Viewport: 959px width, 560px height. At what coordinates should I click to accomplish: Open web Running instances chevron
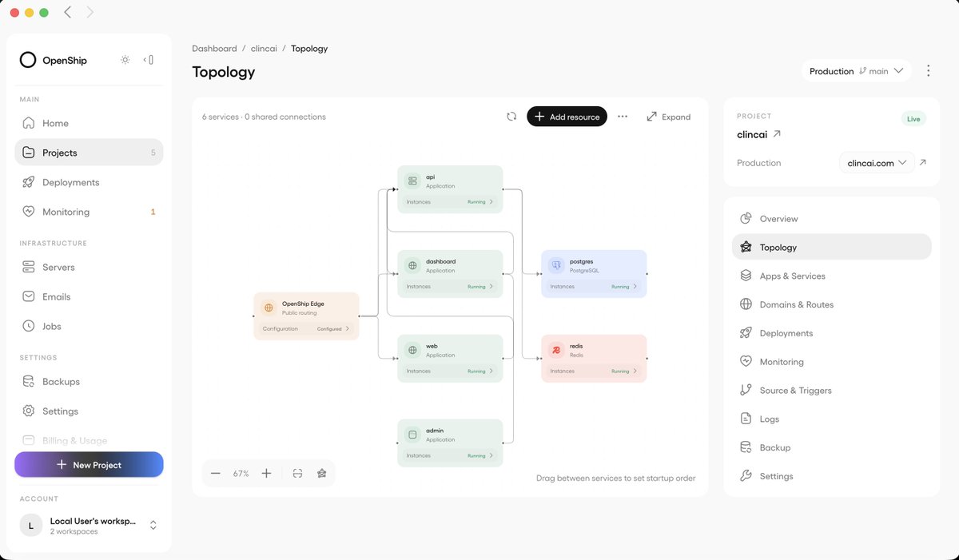point(491,371)
